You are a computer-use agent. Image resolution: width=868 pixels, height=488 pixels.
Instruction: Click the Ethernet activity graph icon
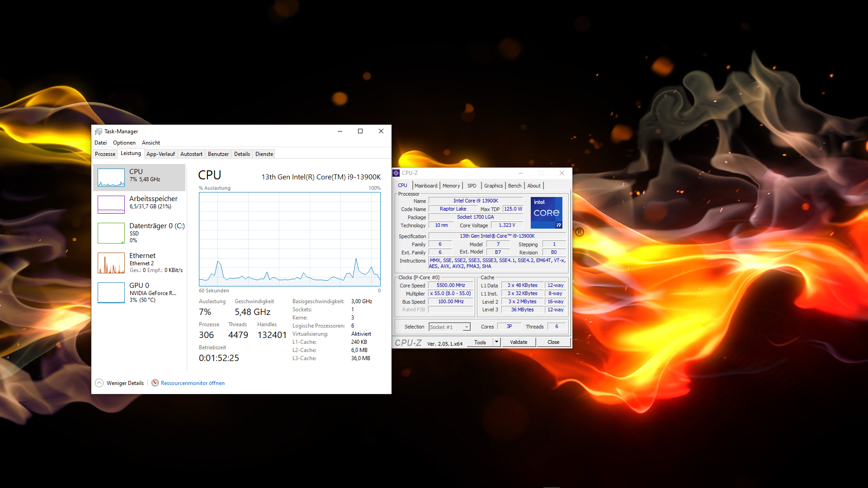(x=111, y=263)
